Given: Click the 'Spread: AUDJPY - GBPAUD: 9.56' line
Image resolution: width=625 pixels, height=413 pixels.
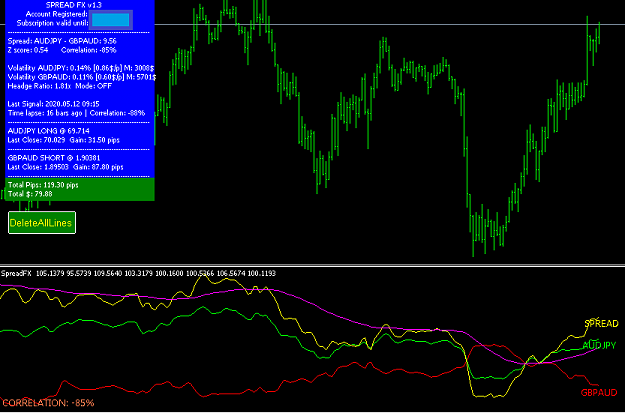Looking at the screenshot, I should click(62, 41).
